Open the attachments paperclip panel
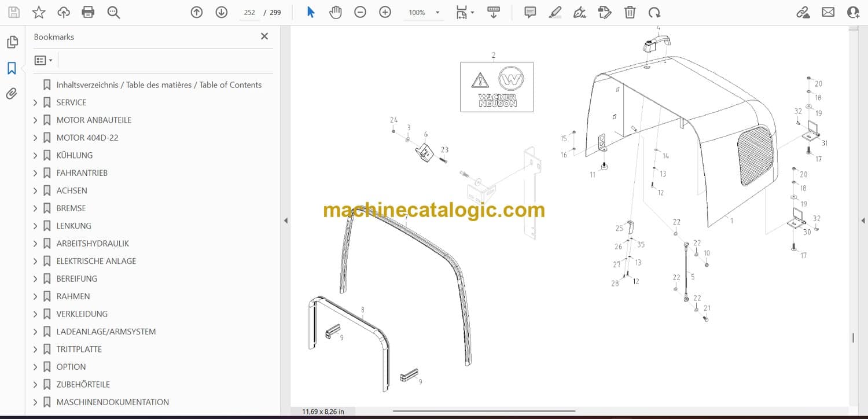 point(12,94)
